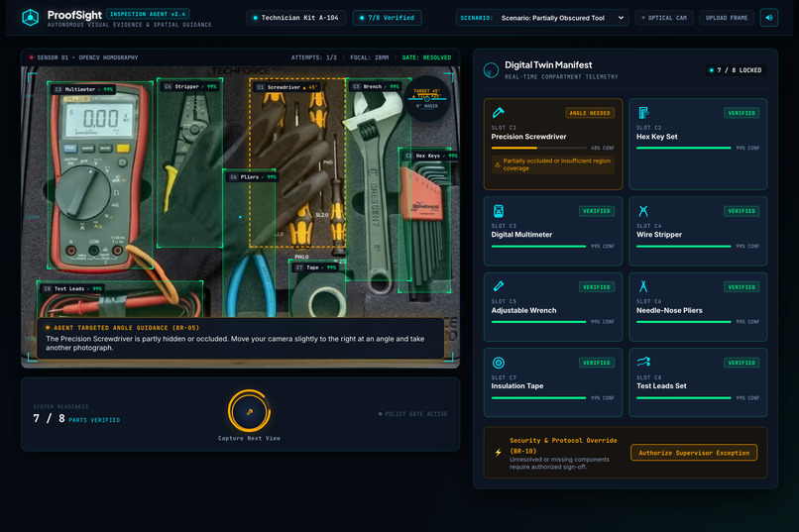Click Authorize Supervisor Exception button
This screenshot has height=532, width=799.
click(x=694, y=453)
